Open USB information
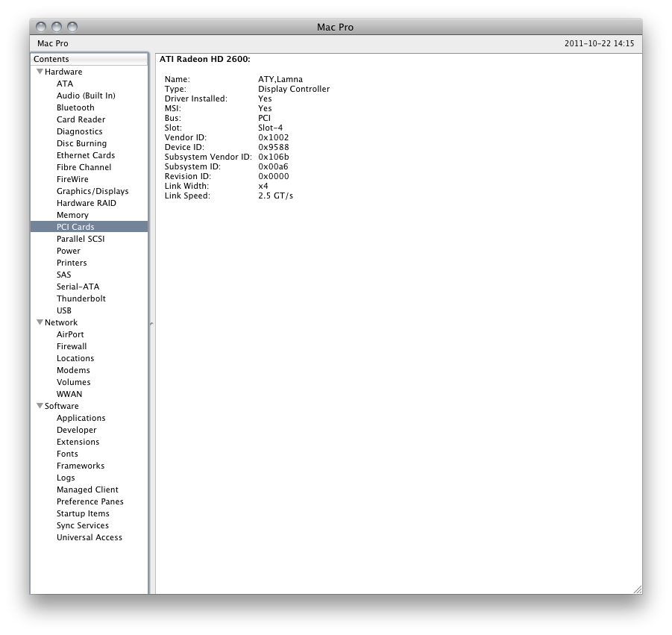Image resolution: width=672 pixels, height=635 pixels. [x=64, y=310]
